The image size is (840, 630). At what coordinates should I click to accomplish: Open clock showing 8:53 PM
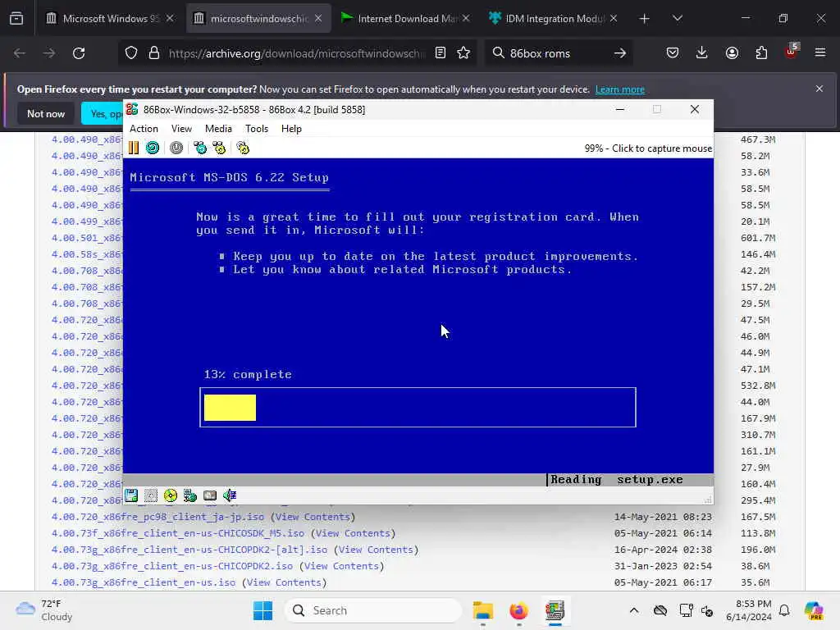coord(749,610)
